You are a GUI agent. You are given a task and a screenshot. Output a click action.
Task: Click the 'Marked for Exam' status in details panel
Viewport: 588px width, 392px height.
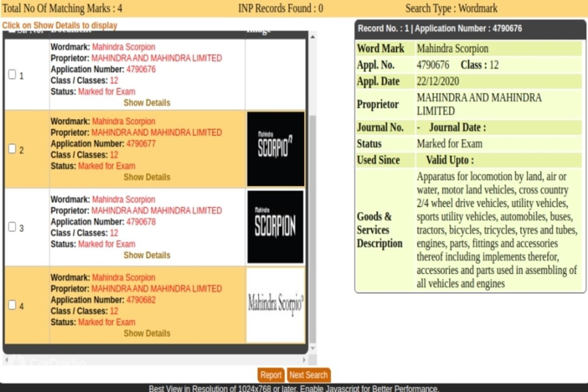(x=449, y=144)
